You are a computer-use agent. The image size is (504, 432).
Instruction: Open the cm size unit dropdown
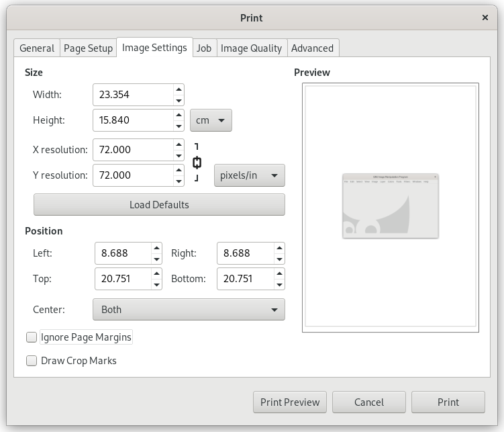211,121
